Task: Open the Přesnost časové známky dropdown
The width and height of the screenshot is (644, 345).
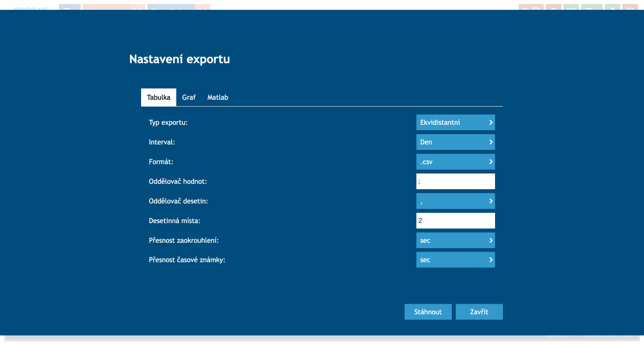Action: (455, 260)
